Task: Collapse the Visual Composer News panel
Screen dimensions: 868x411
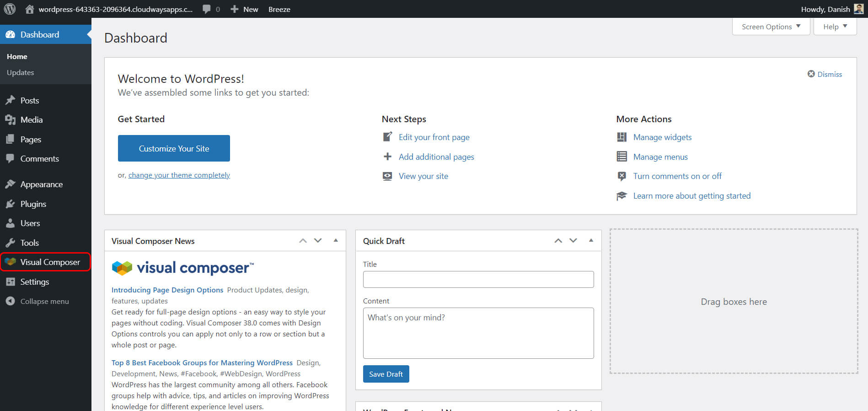Action: click(x=336, y=240)
